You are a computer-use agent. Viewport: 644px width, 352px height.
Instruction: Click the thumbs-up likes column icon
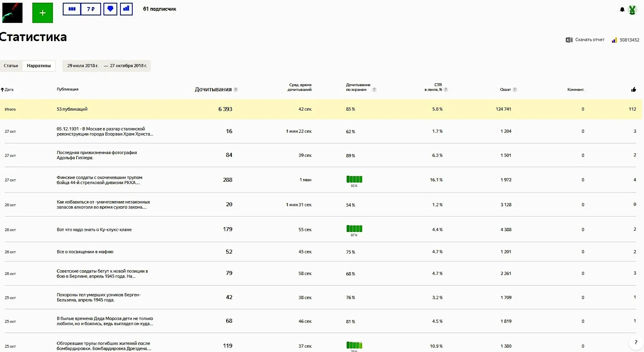click(633, 90)
